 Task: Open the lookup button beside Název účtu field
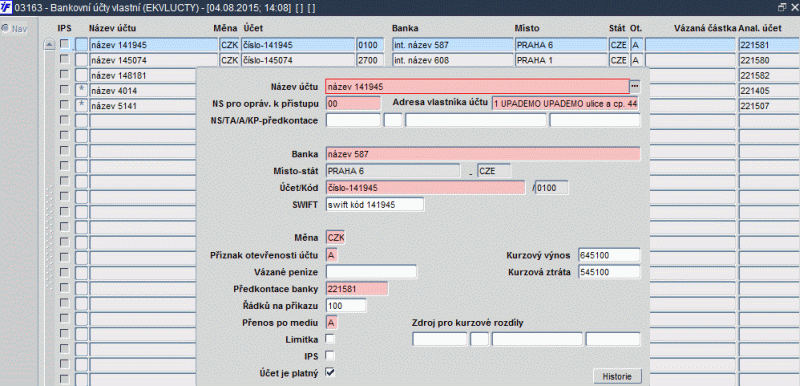pos(635,87)
